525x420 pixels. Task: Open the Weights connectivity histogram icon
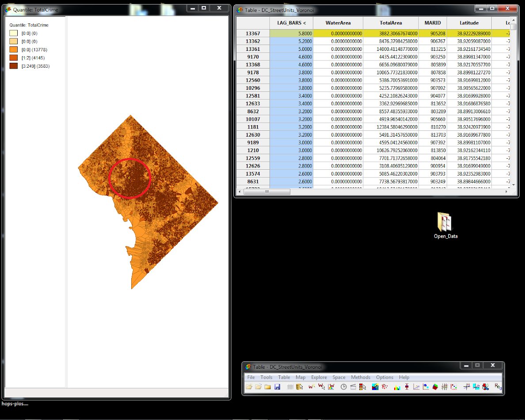331,387
